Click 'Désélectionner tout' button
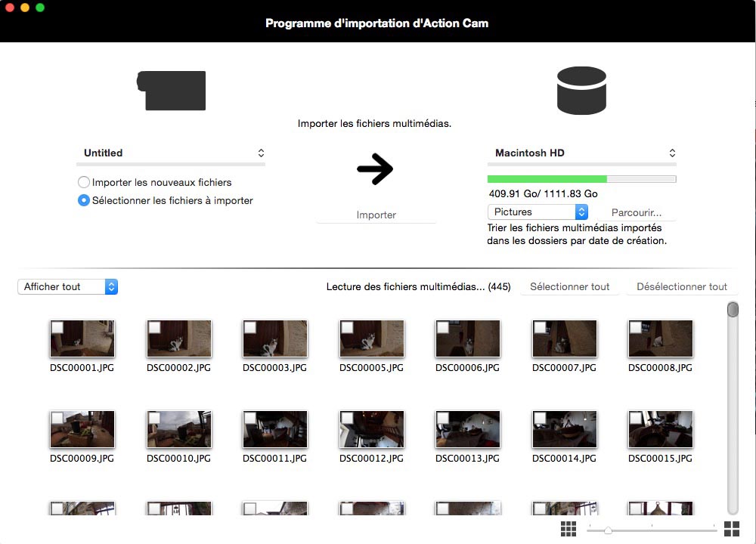The image size is (756, 544). coord(682,286)
